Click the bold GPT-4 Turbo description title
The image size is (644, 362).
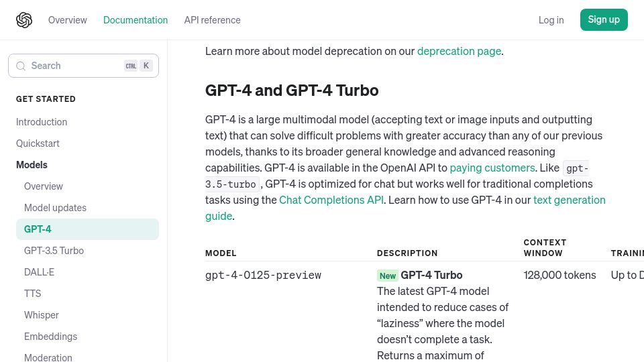click(x=431, y=275)
